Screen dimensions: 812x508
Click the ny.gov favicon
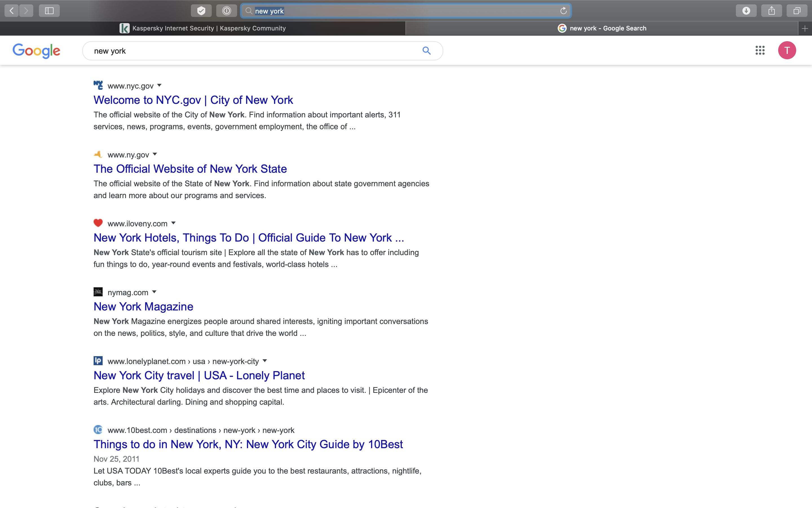[98, 154]
